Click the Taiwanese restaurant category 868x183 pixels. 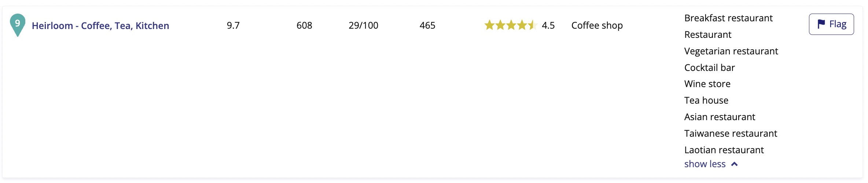pyautogui.click(x=731, y=133)
